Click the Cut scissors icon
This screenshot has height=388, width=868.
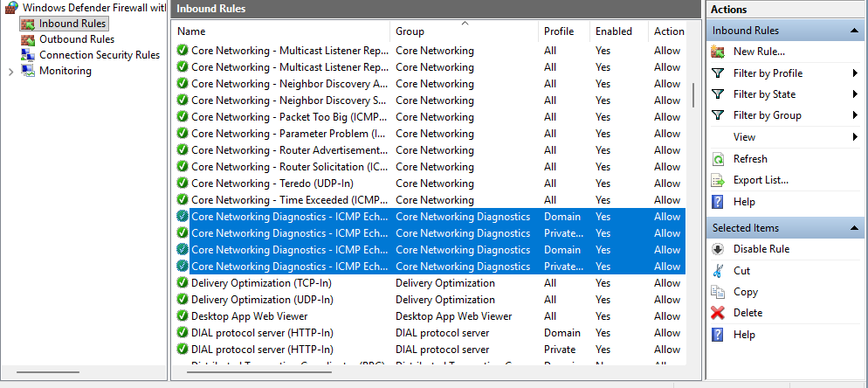718,271
